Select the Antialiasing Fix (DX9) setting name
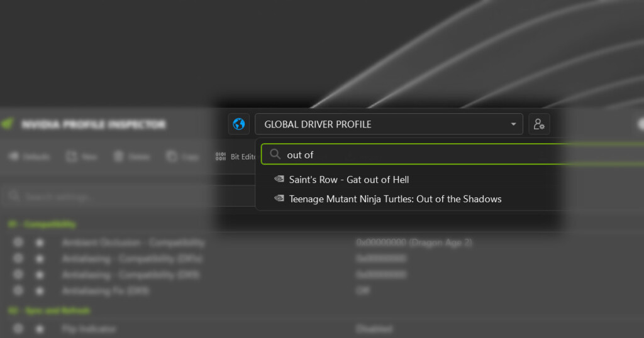644x338 pixels. 106,291
